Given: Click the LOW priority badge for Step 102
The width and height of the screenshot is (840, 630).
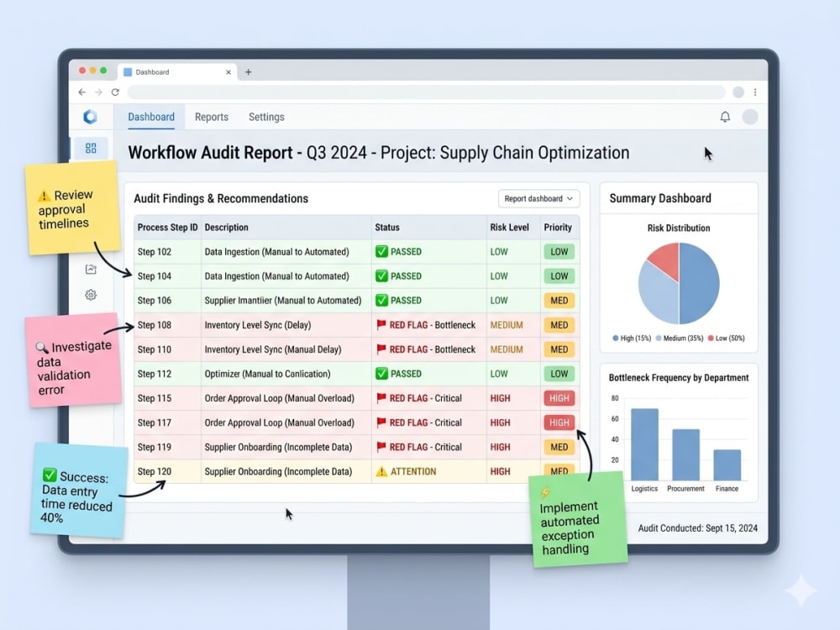Looking at the screenshot, I should click(x=559, y=252).
